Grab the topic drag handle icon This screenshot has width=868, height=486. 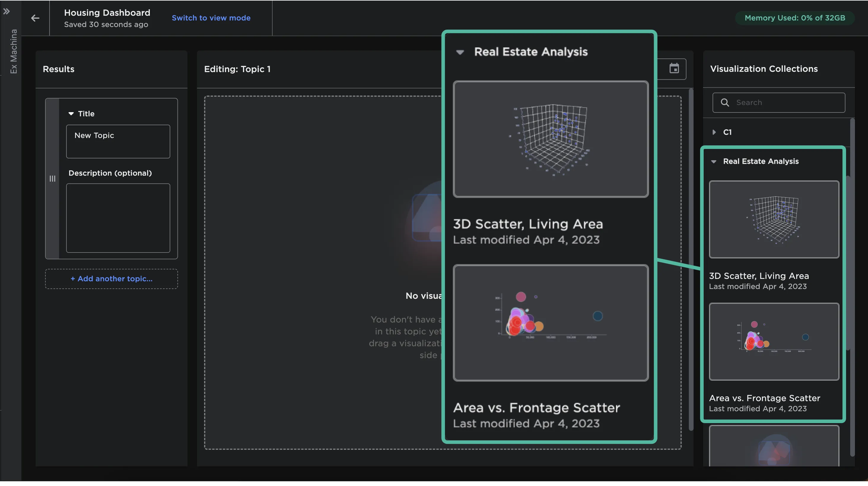pos(53,179)
